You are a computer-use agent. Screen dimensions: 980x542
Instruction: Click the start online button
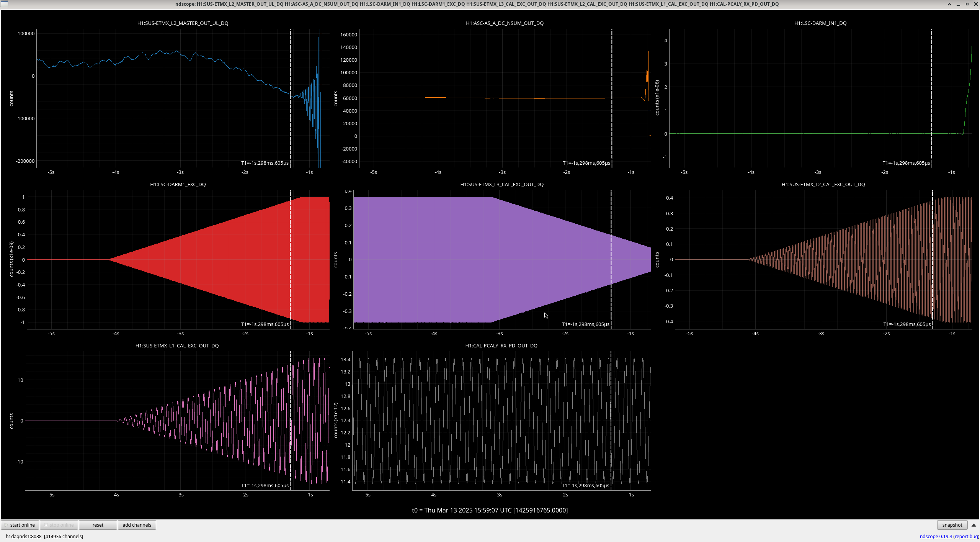coord(20,525)
